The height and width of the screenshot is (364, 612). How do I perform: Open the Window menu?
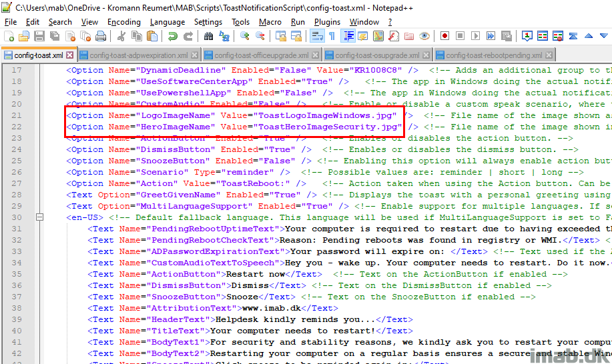tap(364, 22)
